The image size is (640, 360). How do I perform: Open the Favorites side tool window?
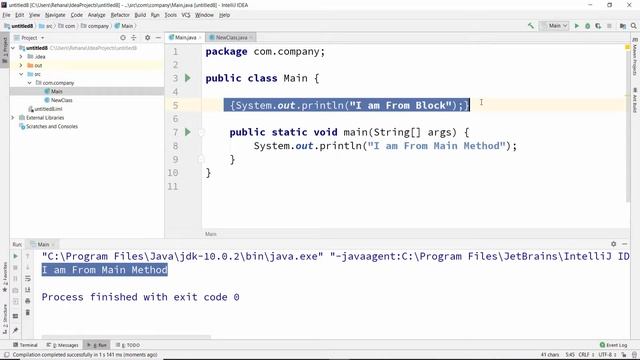coord(5,278)
